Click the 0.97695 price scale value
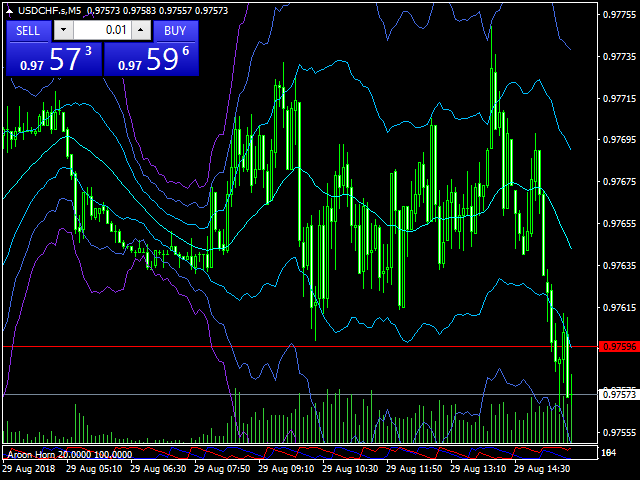The image size is (640, 480). [x=620, y=140]
